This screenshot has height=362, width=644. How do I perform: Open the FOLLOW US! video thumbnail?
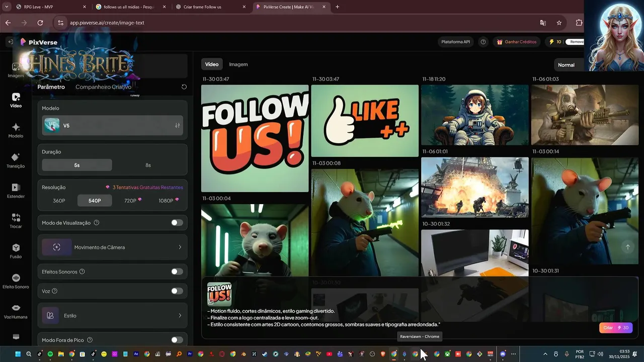click(x=255, y=138)
